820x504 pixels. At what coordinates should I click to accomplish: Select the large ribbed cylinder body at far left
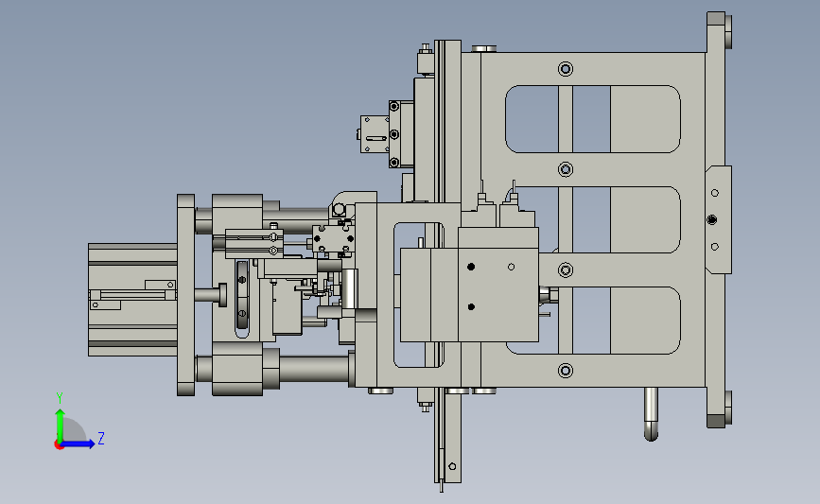tap(132, 300)
